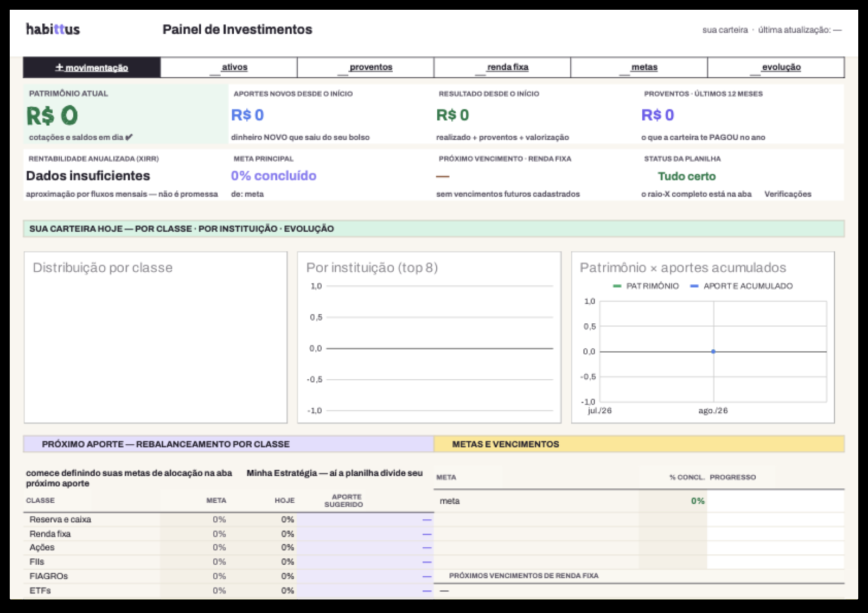The width and height of the screenshot is (868, 613).
Task: Select the 'evolução' tab
Action: coord(776,67)
